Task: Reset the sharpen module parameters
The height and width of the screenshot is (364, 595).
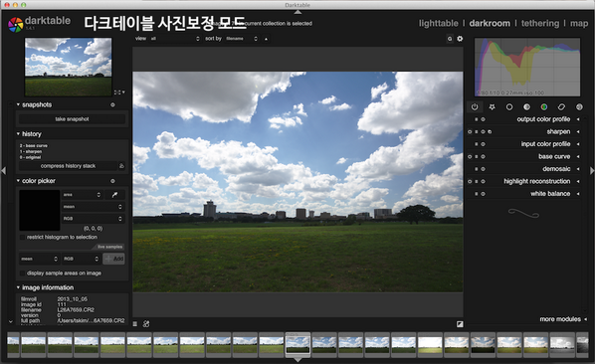Action: coord(483,132)
